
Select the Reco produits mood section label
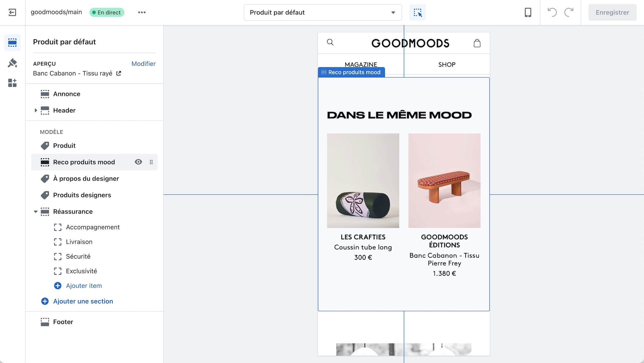coord(84,162)
